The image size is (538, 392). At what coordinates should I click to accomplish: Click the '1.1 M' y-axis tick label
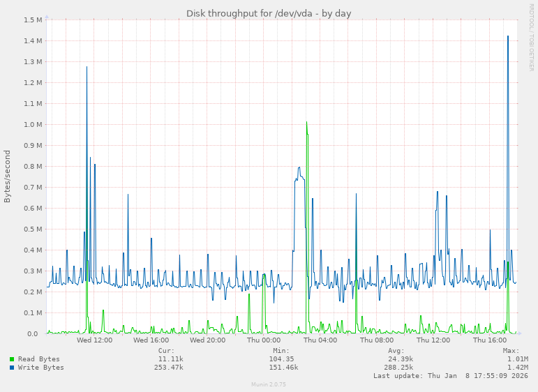[x=33, y=103]
